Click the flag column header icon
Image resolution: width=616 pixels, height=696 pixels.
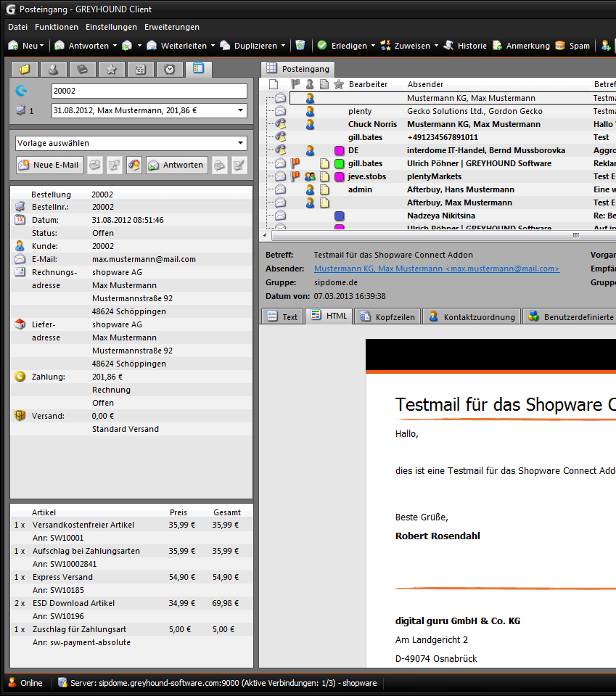pyautogui.click(x=295, y=84)
